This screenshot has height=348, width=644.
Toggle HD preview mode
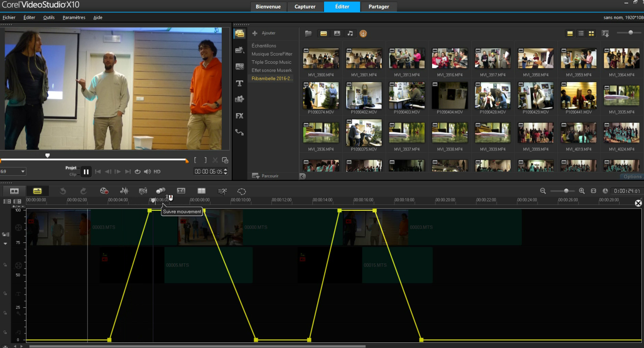(x=157, y=171)
